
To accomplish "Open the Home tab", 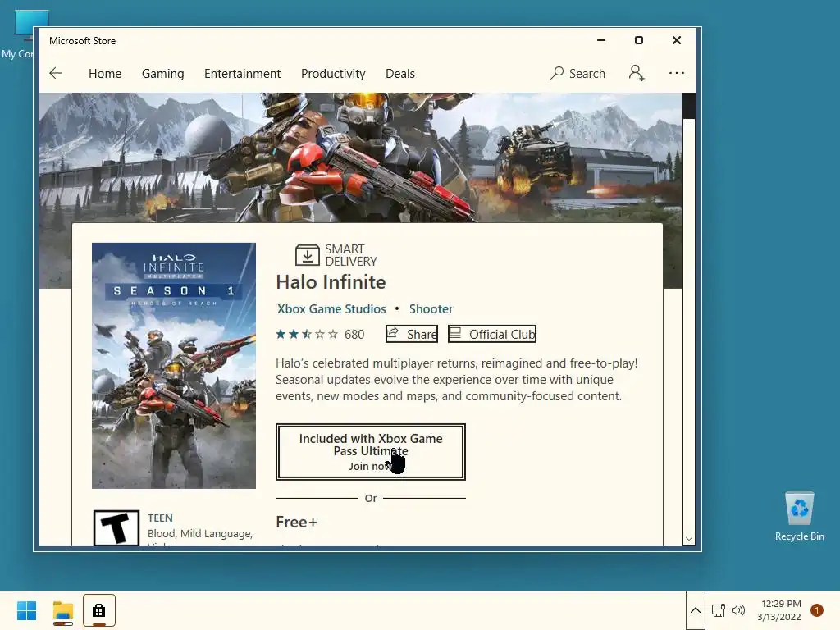I will coord(105,73).
